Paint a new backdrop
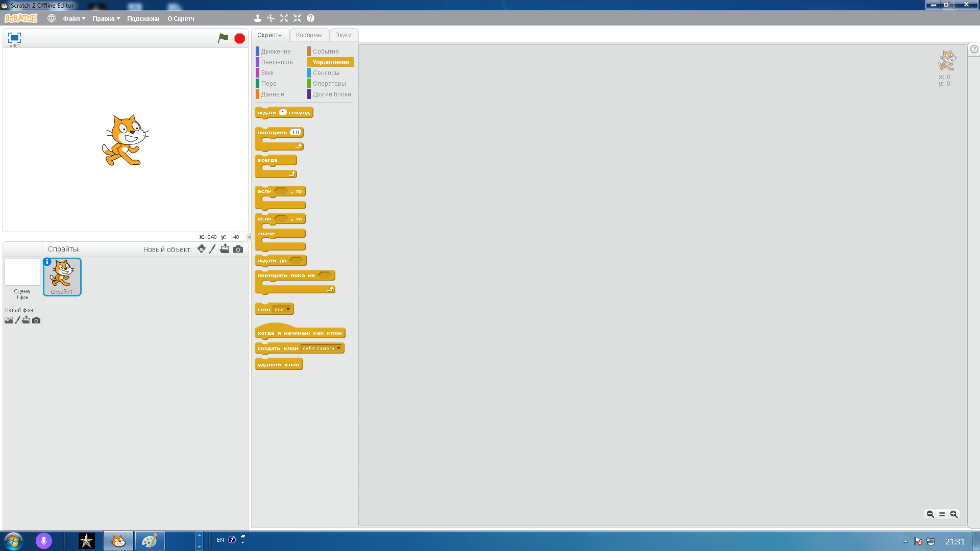This screenshot has height=551, width=980. (x=18, y=320)
